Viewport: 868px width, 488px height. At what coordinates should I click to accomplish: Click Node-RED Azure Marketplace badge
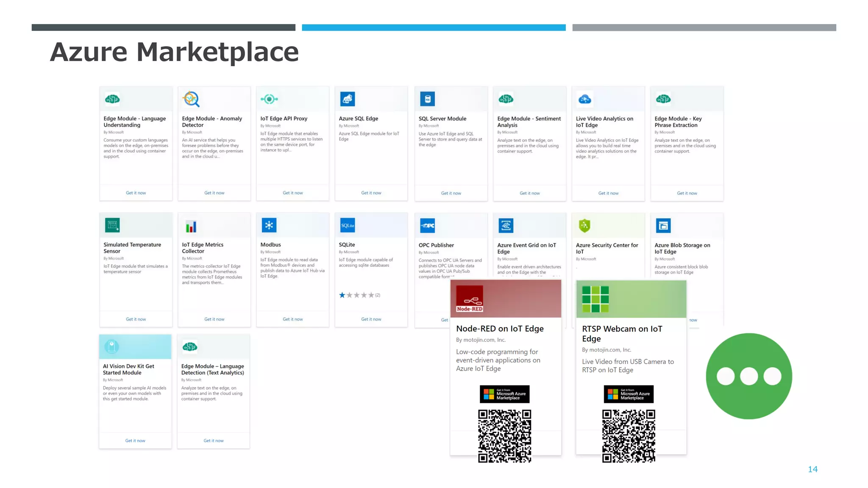(x=504, y=394)
